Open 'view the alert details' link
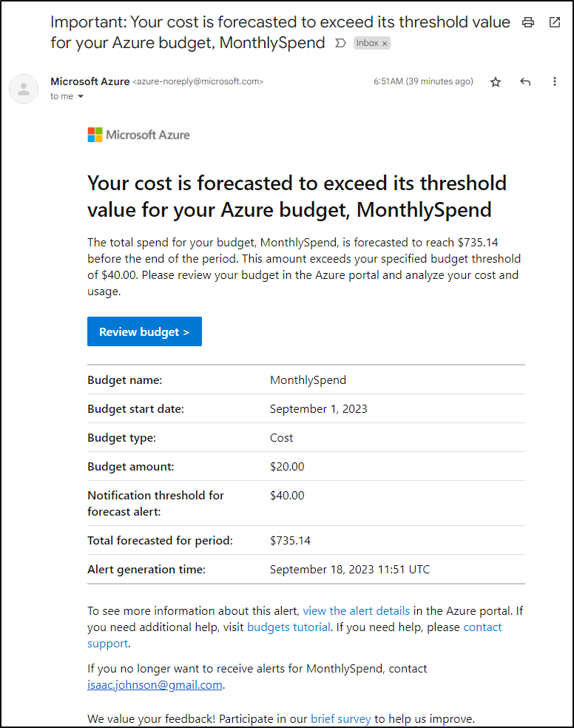 tap(357, 610)
